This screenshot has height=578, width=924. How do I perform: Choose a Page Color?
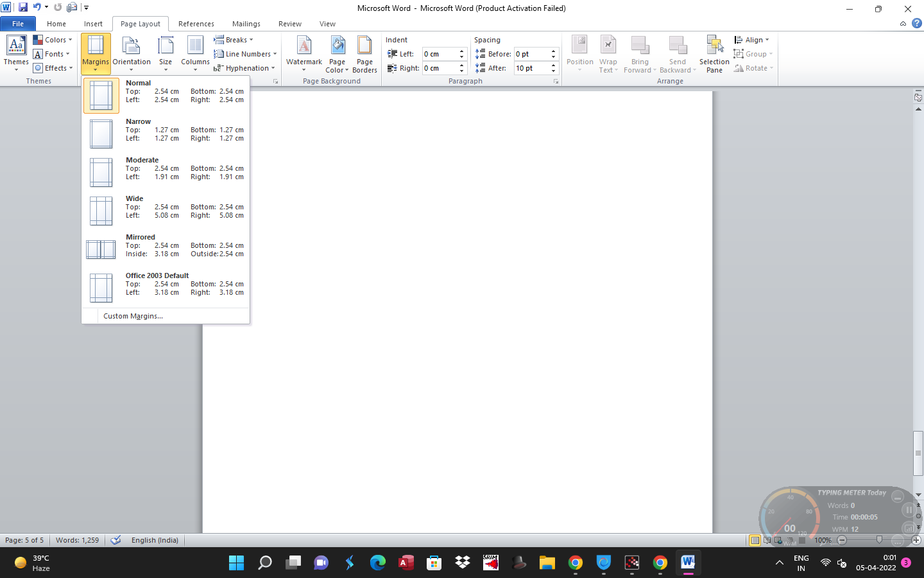click(337, 53)
